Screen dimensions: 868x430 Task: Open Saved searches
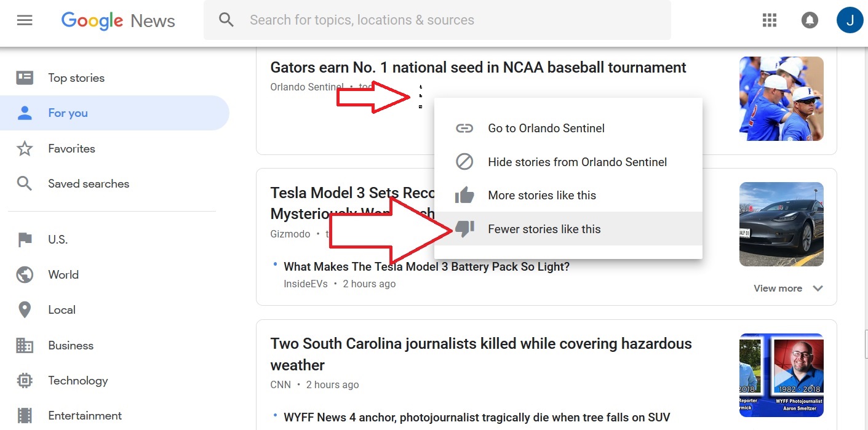[x=89, y=183]
